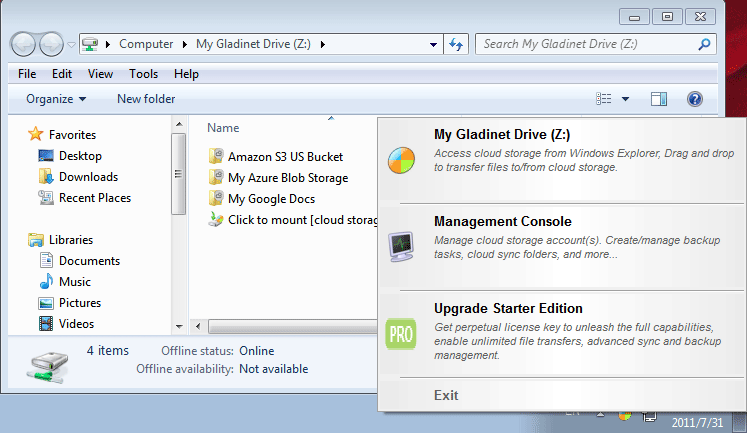Open recent pages dropdown beside navigation arrows

click(x=71, y=45)
